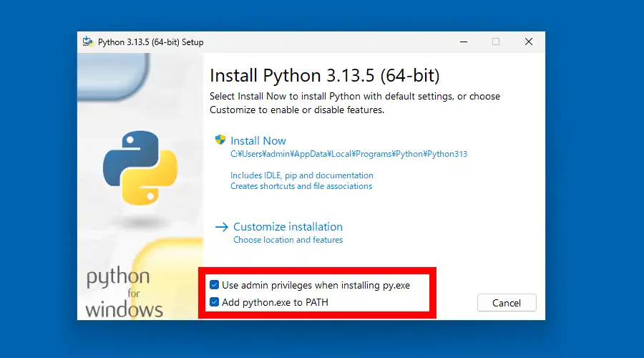Click the Python installer icon in title bar
Image resolution: width=644 pixels, height=358 pixels.
click(x=87, y=42)
